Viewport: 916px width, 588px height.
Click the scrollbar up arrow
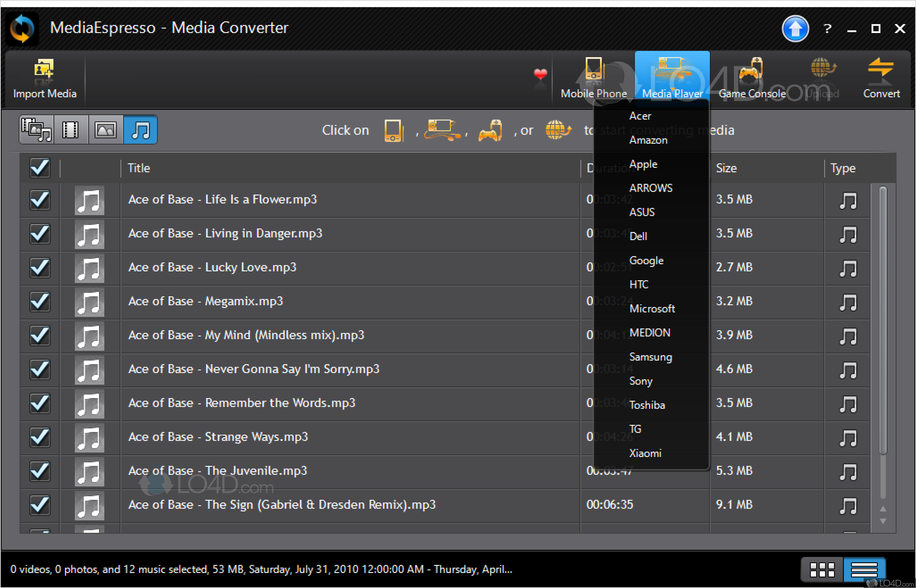(x=883, y=509)
